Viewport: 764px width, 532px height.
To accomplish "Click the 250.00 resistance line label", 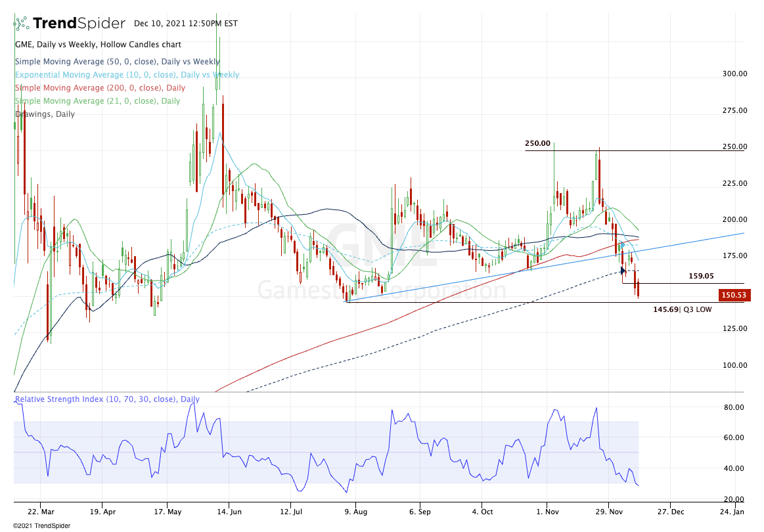I will [537, 143].
